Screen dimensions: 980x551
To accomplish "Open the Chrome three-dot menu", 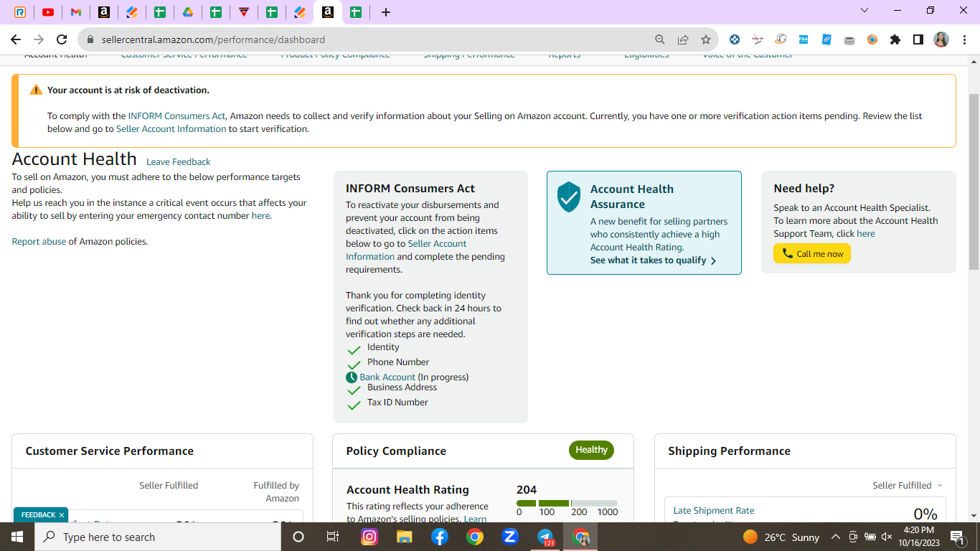I will point(964,39).
